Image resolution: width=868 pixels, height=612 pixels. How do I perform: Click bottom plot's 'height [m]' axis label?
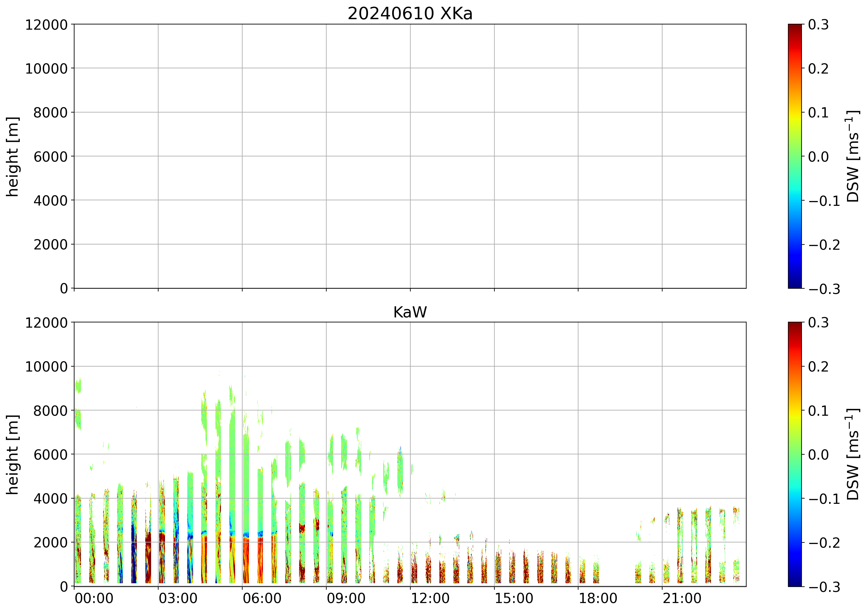(12, 454)
